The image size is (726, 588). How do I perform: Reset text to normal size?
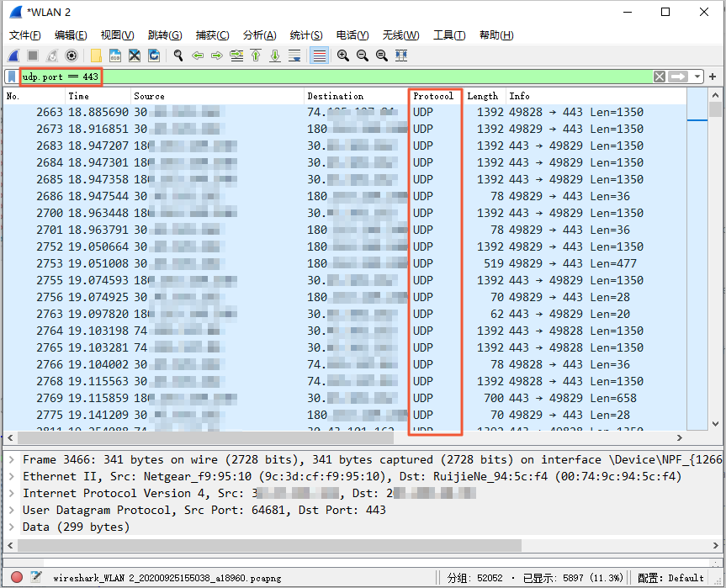(x=382, y=56)
